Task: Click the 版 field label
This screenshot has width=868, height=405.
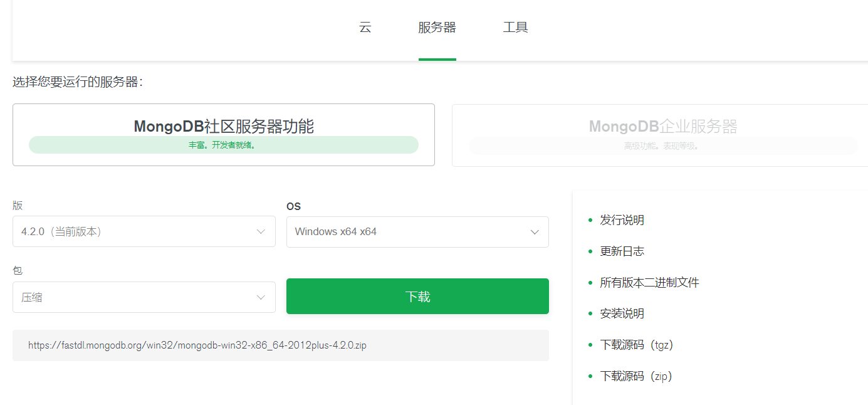Action: pos(18,206)
